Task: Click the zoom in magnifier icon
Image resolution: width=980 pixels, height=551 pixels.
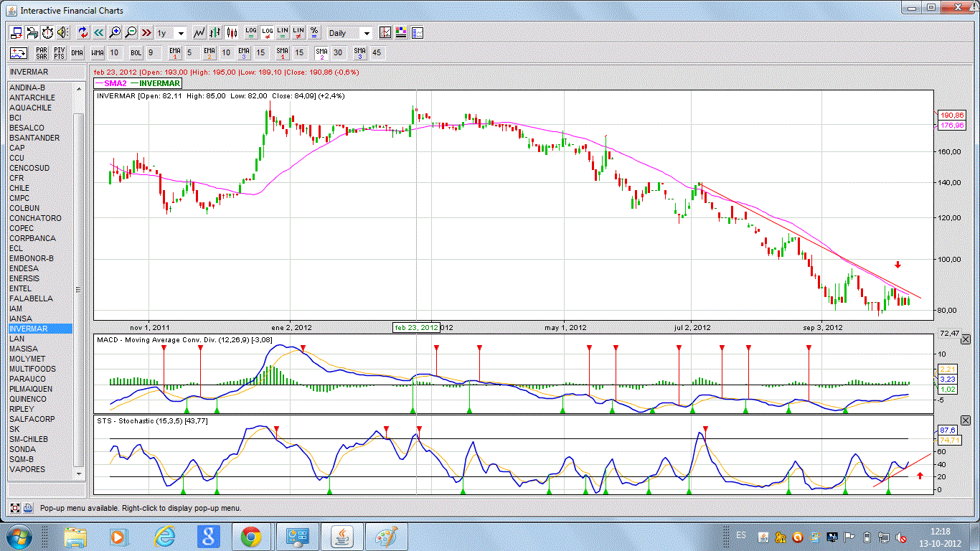Action: pyautogui.click(x=115, y=33)
